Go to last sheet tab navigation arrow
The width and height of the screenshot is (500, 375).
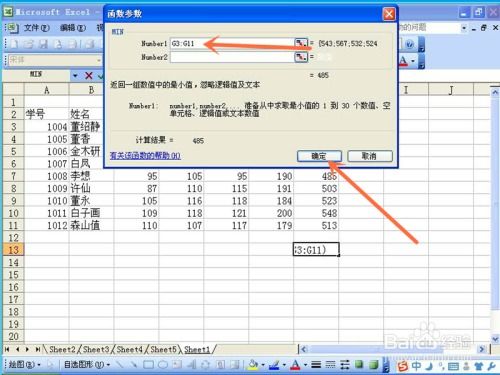pyautogui.click(x=38, y=349)
